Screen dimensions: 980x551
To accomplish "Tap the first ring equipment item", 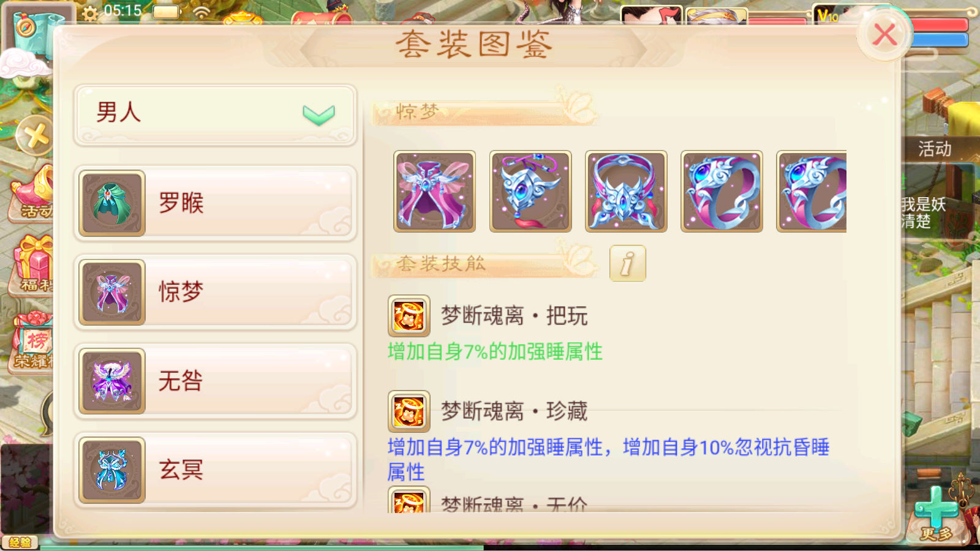I will coord(722,192).
